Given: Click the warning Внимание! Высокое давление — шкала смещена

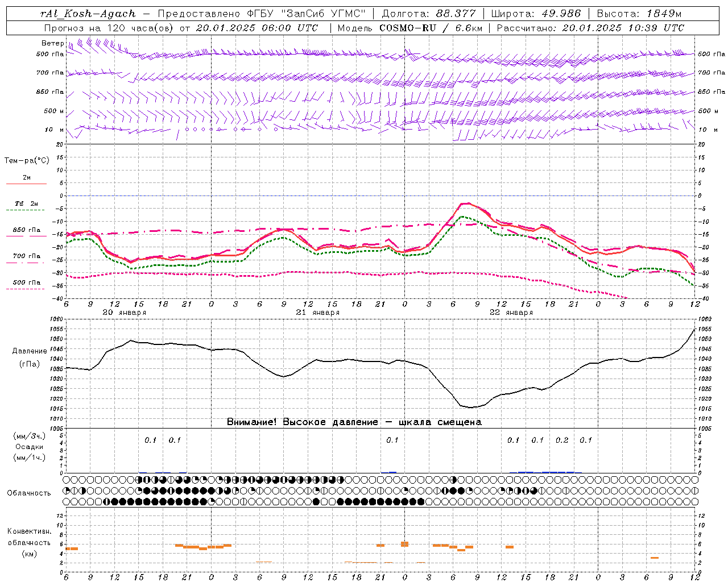Looking at the screenshot, I should [x=354, y=422].
